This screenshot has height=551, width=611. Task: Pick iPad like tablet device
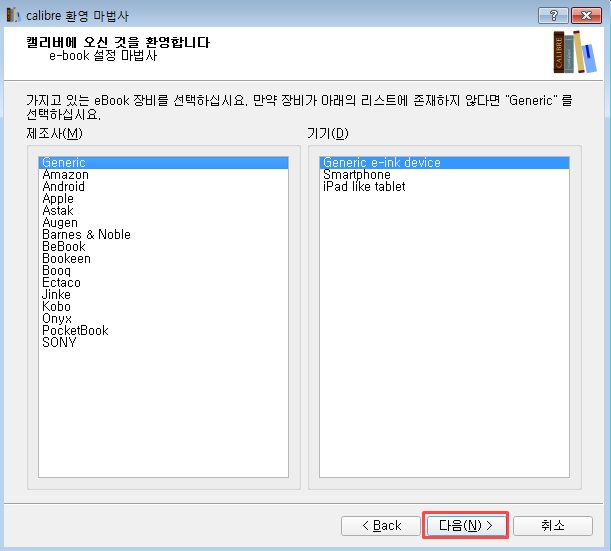coord(444,187)
